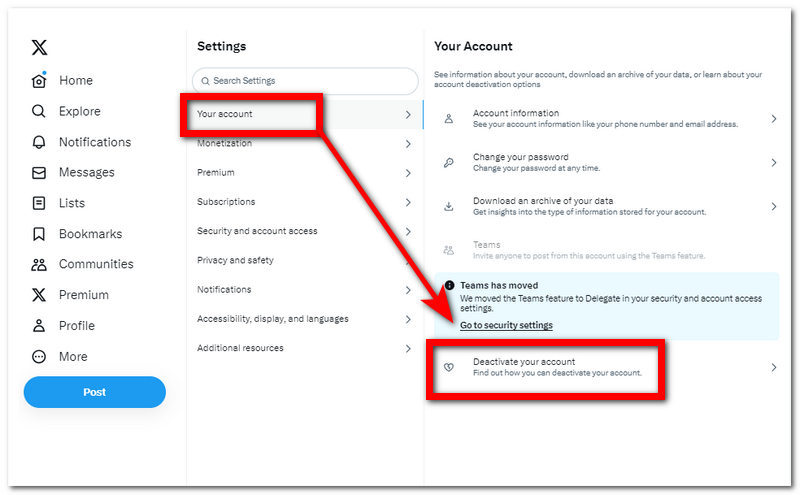Click the Messages envelope icon
Screen dimensions: 800x495
(x=39, y=173)
